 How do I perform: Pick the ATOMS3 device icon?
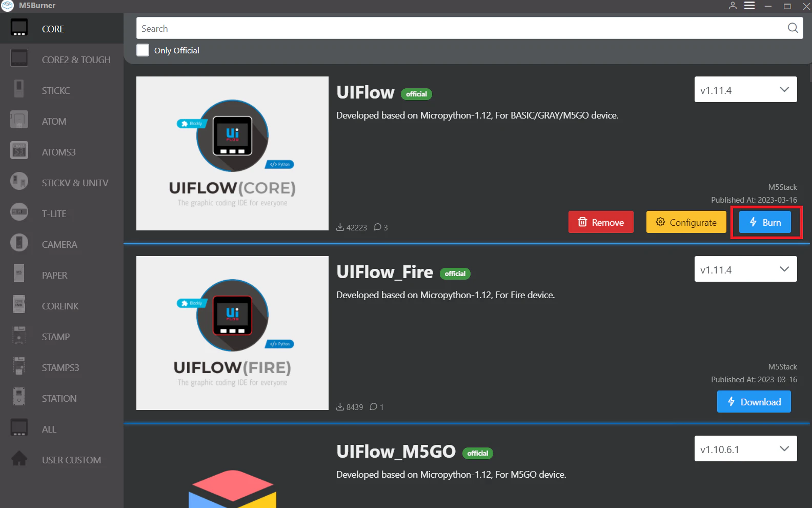point(19,151)
